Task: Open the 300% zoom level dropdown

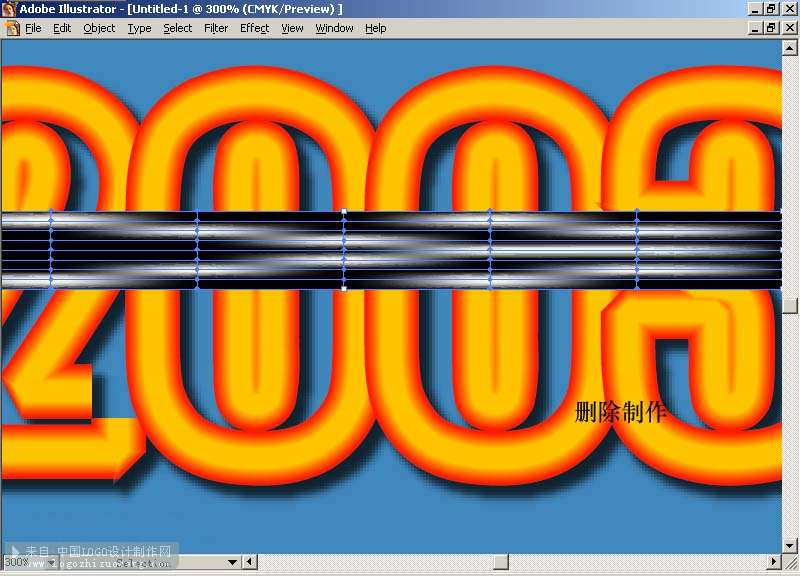Action: [x=51, y=562]
